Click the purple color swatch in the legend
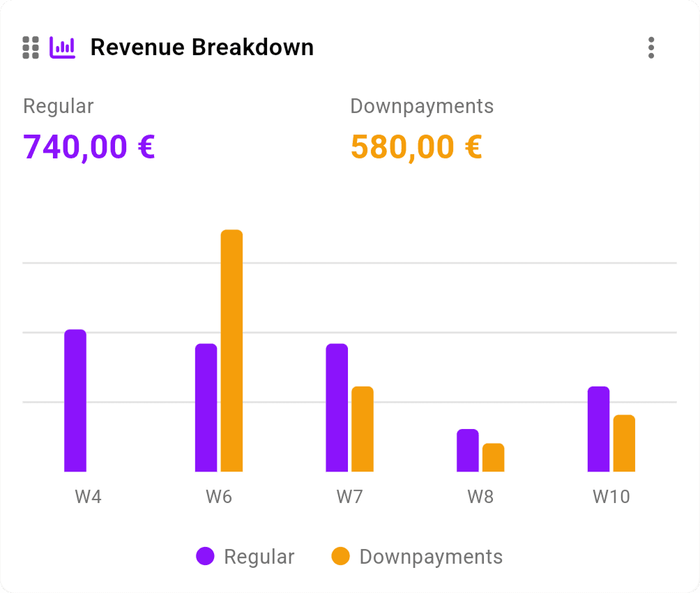Viewport: 700px width, 593px height. pyautogui.click(x=204, y=556)
